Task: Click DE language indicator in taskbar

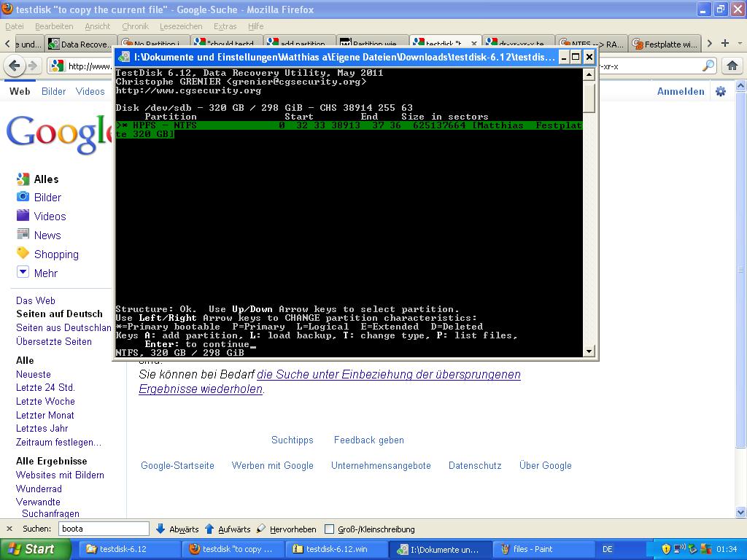Action: pyautogui.click(x=608, y=549)
